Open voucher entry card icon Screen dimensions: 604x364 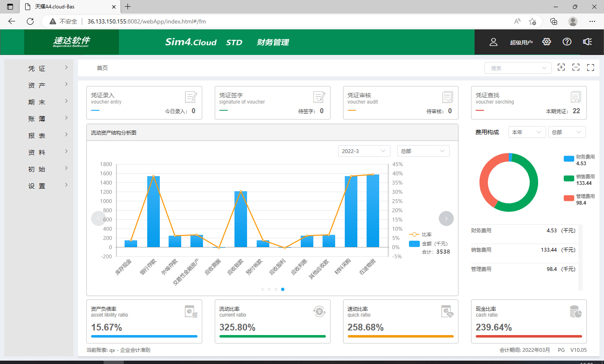(191, 97)
